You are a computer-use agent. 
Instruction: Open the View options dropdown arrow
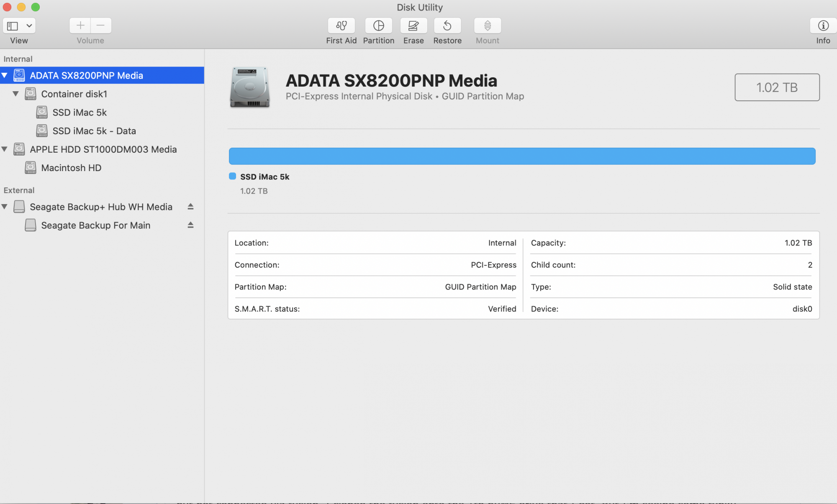tap(29, 26)
